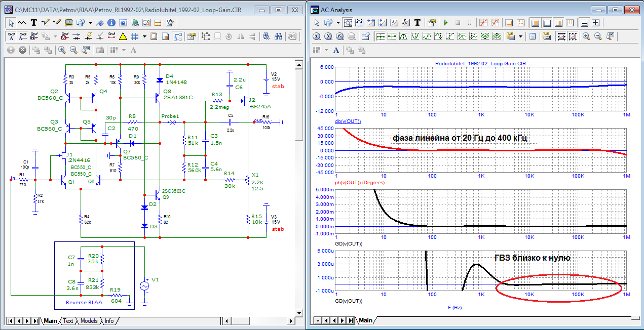
Task: Switch to the Text tab in schematic
Action: click(68, 321)
